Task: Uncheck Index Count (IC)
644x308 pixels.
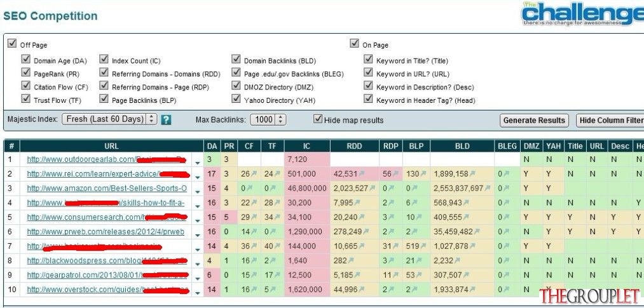Action: 104,60
